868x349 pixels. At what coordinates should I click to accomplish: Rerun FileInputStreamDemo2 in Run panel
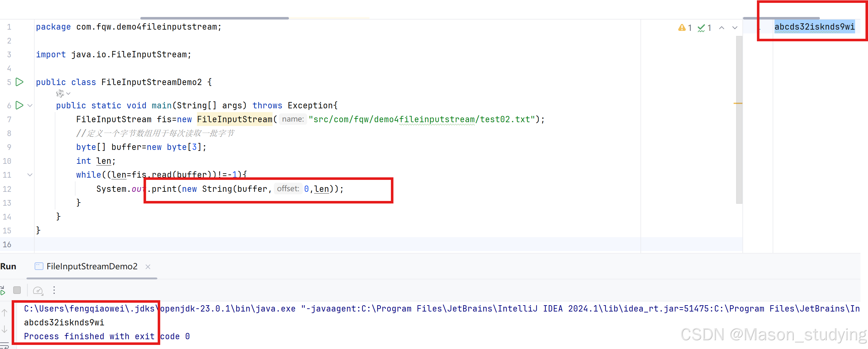[x=3, y=290]
